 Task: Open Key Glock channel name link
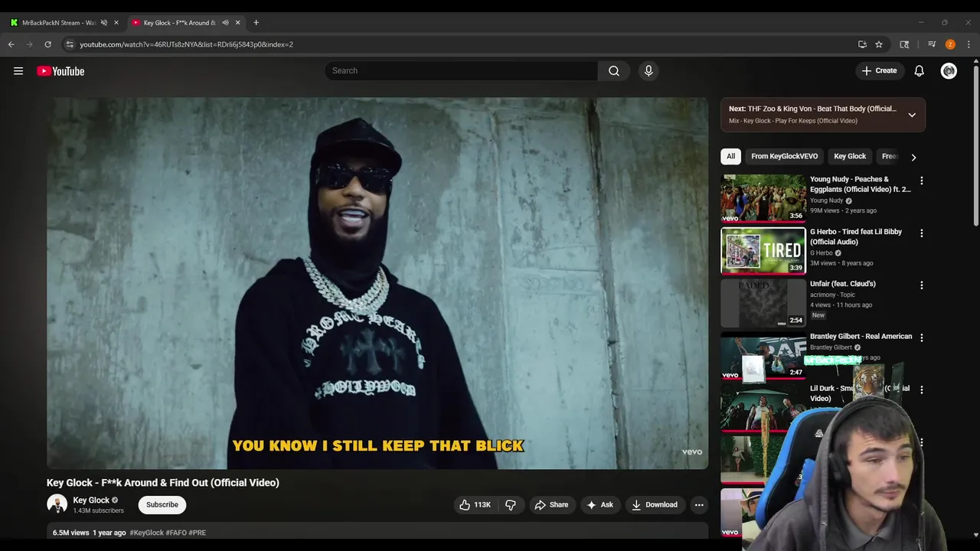[x=91, y=500]
